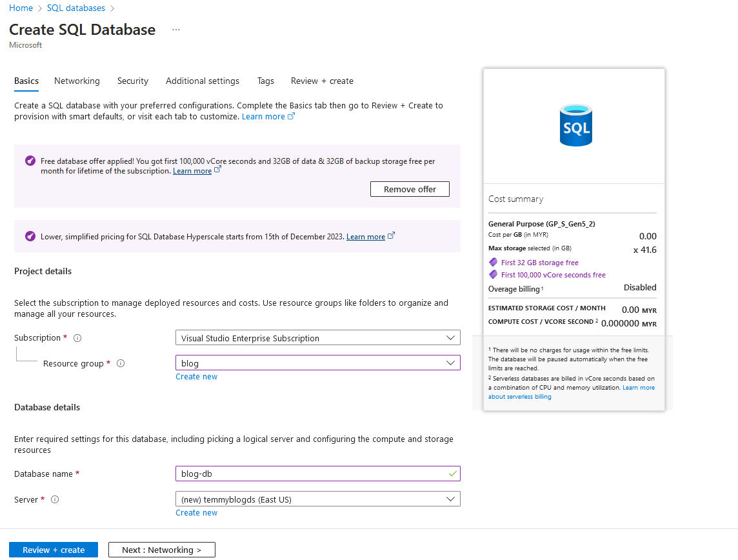The height and width of the screenshot is (560, 738).
Task: Click the Overage billing Disabled value
Action: [640, 288]
